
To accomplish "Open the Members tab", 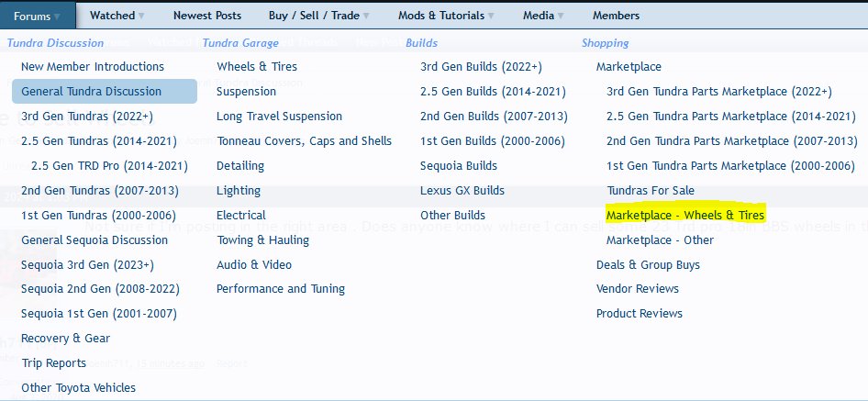I will click(x=616, y=16).
